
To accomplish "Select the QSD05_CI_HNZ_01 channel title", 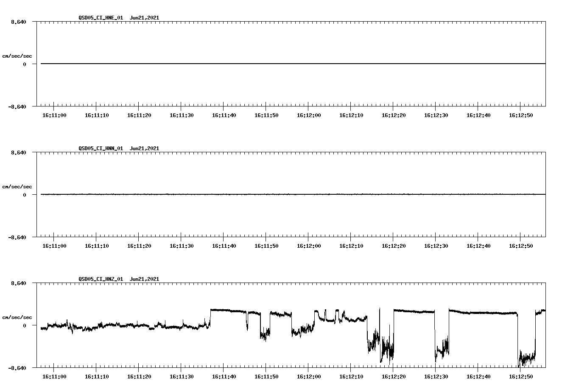I will click(x=101, y=279).
